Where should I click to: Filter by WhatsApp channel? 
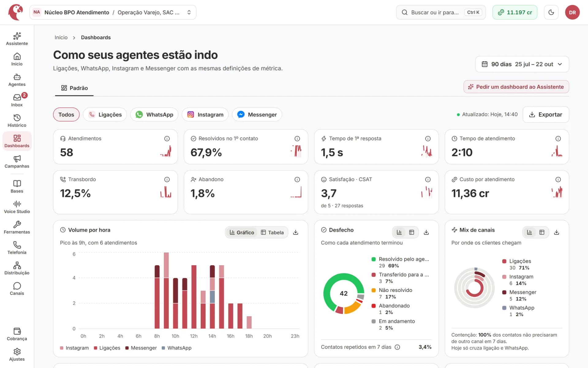(x=154, y=114)
